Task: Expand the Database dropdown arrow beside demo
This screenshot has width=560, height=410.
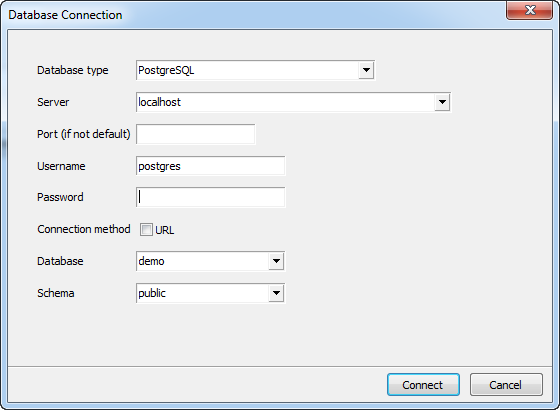Action: (x=276, y=261)
